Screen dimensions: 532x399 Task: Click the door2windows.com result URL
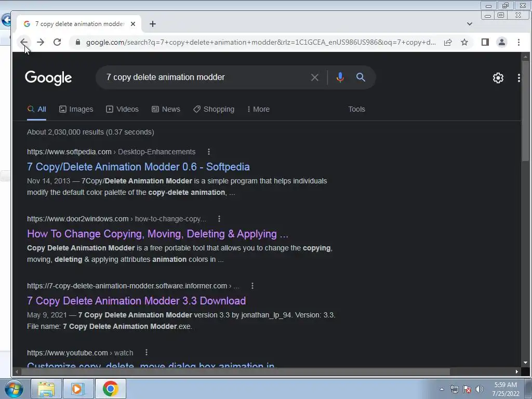[117, 219]
